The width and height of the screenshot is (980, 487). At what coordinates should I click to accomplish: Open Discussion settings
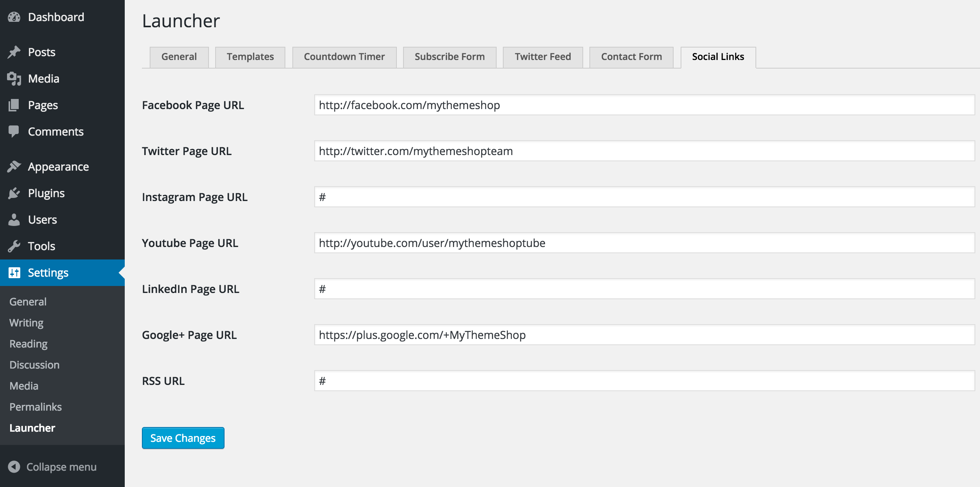point(35,365)
